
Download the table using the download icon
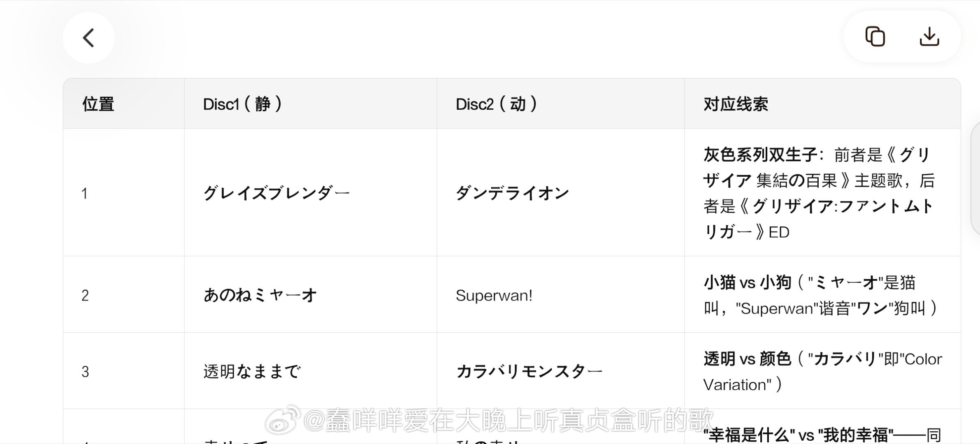pyautogui.click(x=929, y=37)
